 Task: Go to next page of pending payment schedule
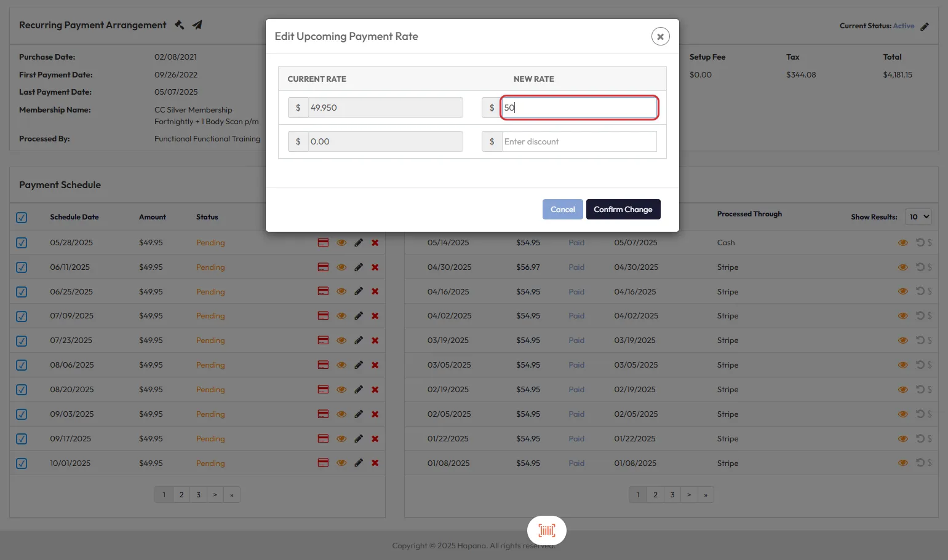coord(215,495)
